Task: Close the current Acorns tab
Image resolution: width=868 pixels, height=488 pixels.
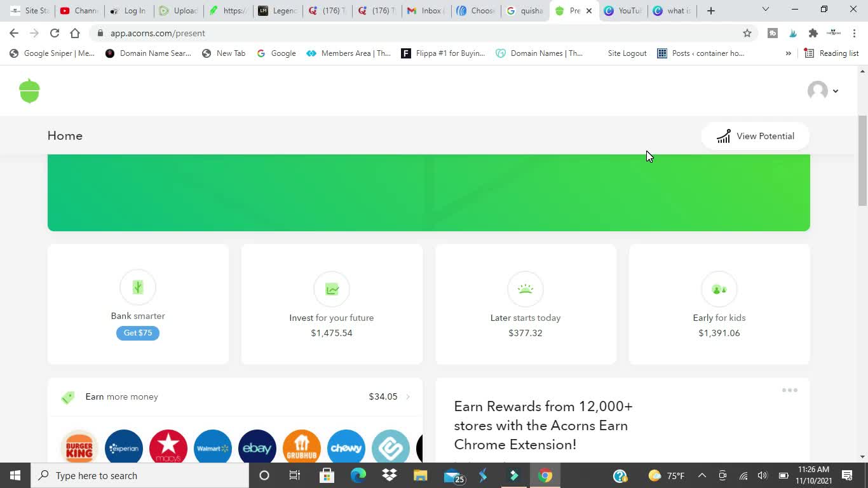Action: coord(589,11)
